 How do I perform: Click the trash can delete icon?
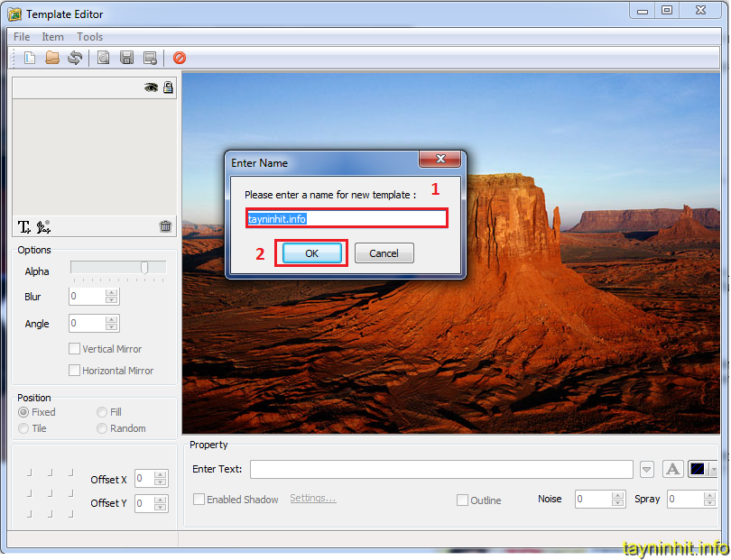pyautogui.click(x=165, y=226)
